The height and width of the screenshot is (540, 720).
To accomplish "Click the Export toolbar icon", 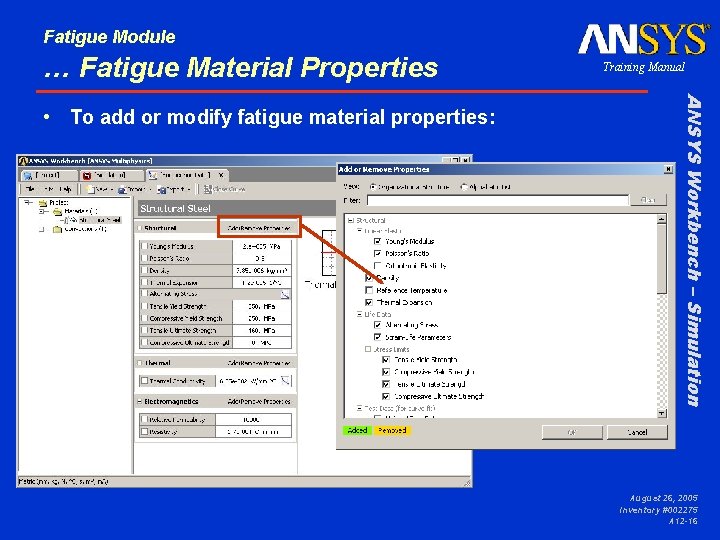I will pyautogui.click(x=161, y=189).
